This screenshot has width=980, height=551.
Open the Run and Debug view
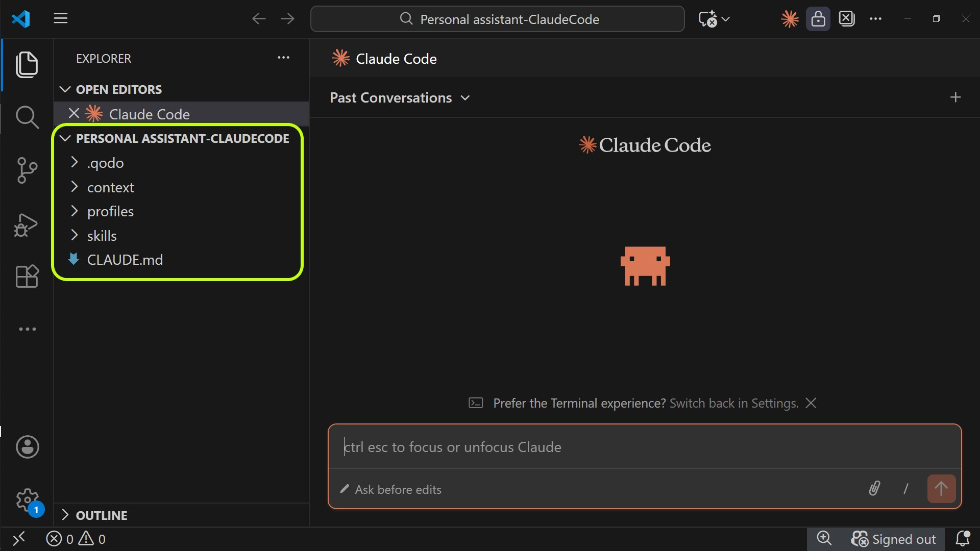click(x=27, y=225)
